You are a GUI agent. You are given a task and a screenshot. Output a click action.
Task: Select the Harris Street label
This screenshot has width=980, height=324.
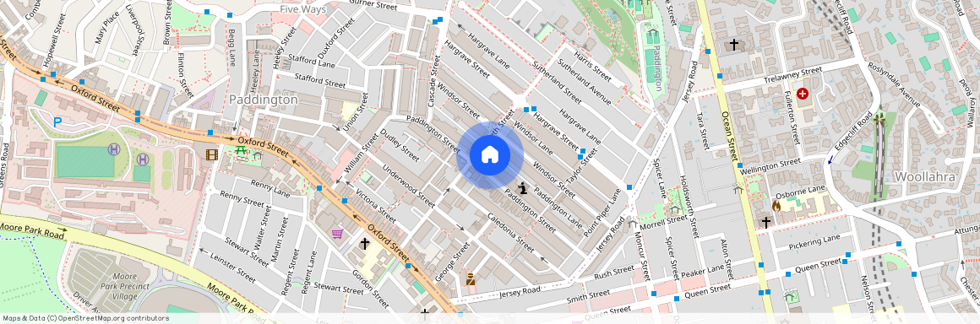592,67
